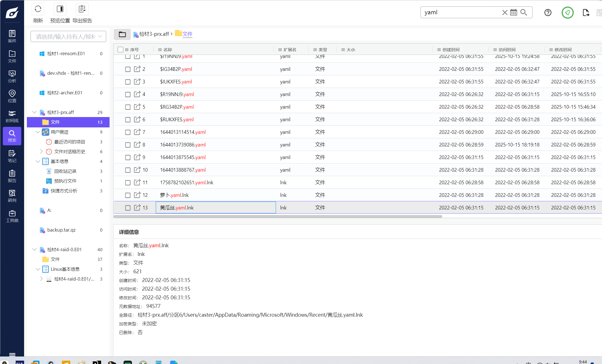Open the evidence holder selection dropdown

pyautogui.click(x=68, y=37)
